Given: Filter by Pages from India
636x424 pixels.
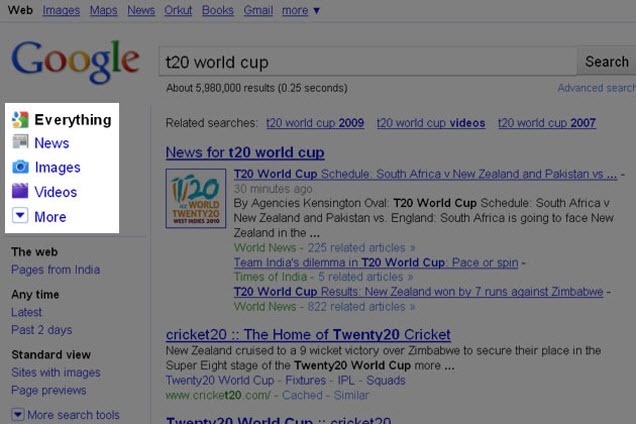Looking at the screenshot, I should click(x=56, y=269).
